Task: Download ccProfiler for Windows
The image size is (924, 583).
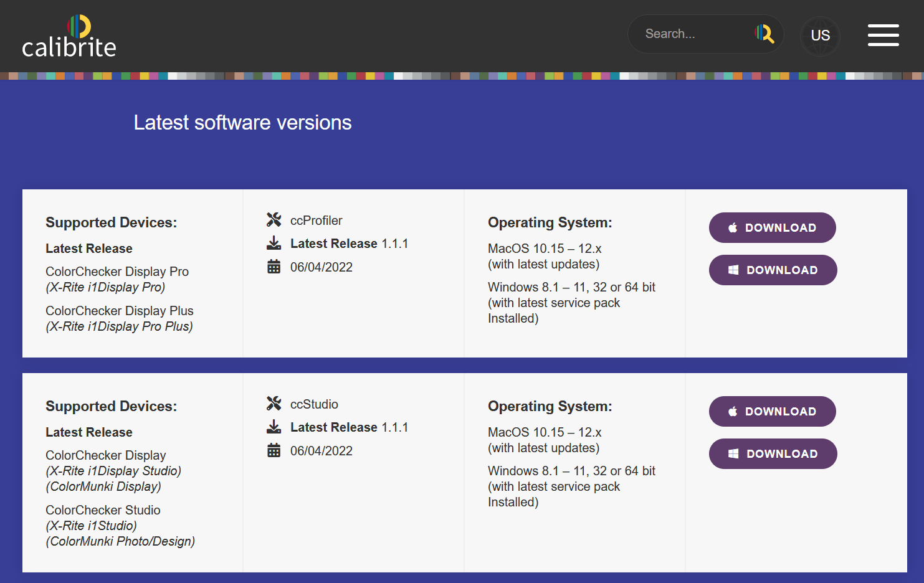Action: tap(773, 270)
